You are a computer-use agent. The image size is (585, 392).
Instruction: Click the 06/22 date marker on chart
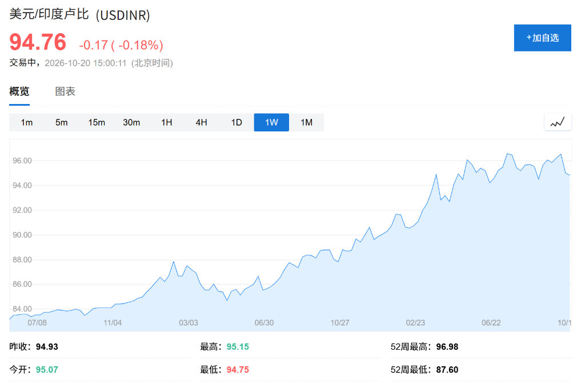click(491, 322)
